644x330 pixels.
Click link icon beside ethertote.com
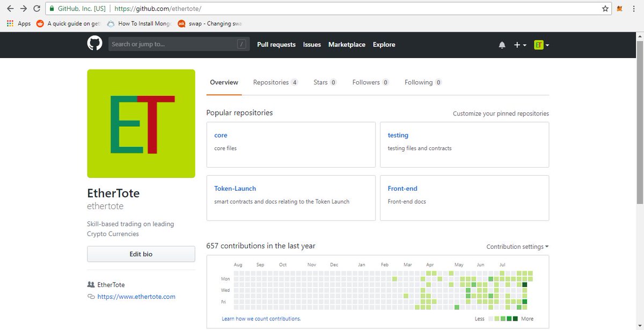(x=91, y=297)
